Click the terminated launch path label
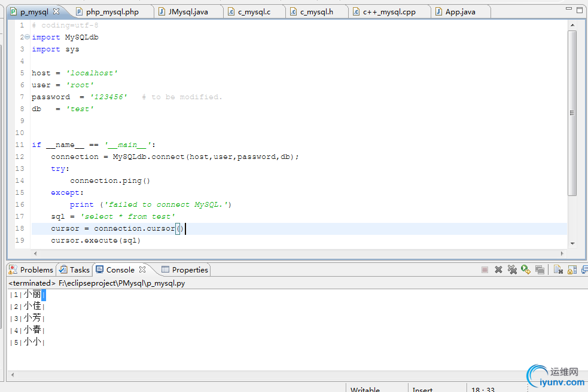 click(97, 283)
